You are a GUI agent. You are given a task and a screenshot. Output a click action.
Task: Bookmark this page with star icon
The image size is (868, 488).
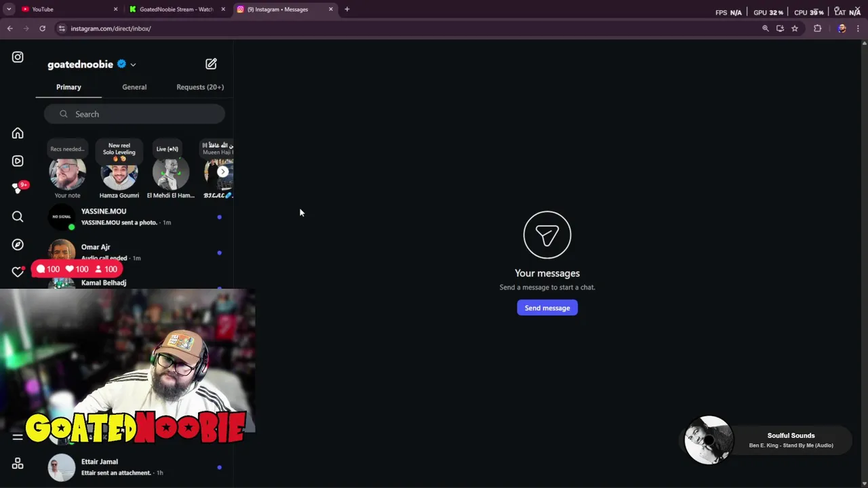[x=795, y=28]
